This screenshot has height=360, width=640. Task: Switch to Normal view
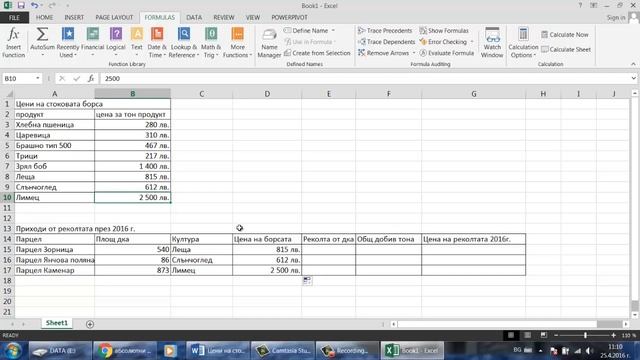tap(511, 335)
